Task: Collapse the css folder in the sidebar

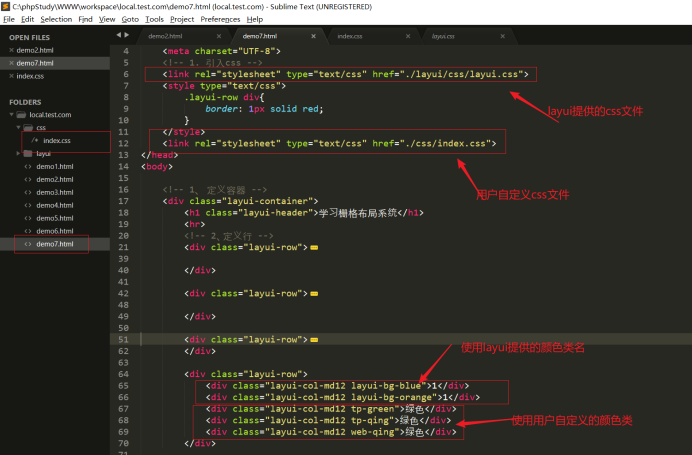Action: point(18,128)
